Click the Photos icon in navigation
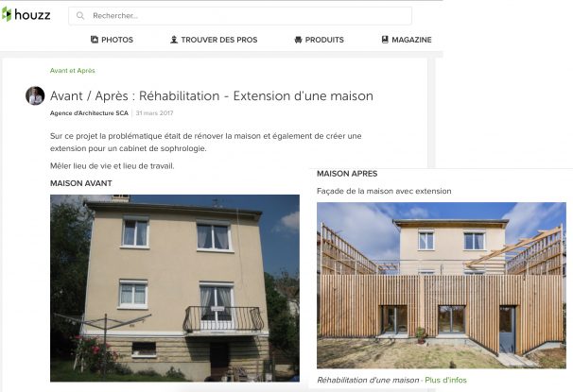573x392 pixels. coord(95,40)
